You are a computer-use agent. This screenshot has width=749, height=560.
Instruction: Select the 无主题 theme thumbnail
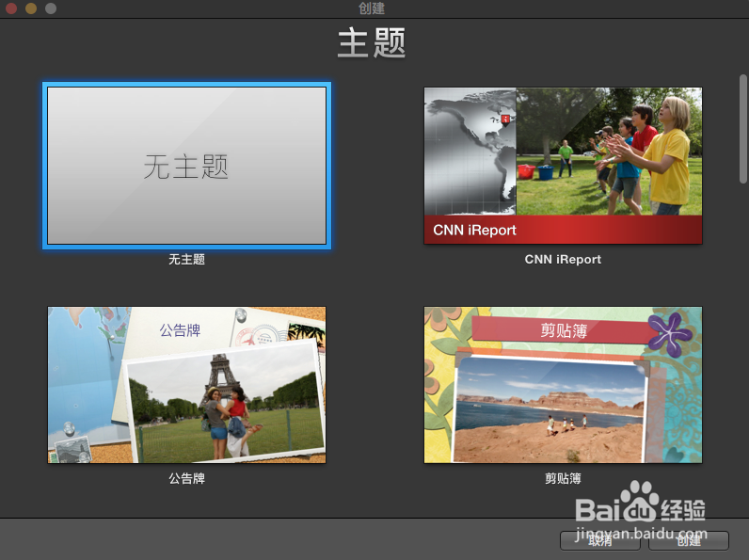(x=186, y=166)
